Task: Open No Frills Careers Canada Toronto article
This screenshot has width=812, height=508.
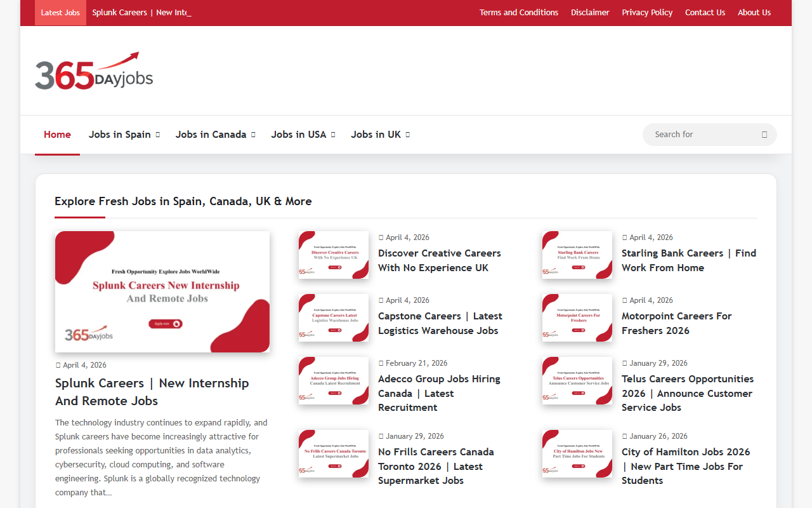Action: [x=436, y=466]
